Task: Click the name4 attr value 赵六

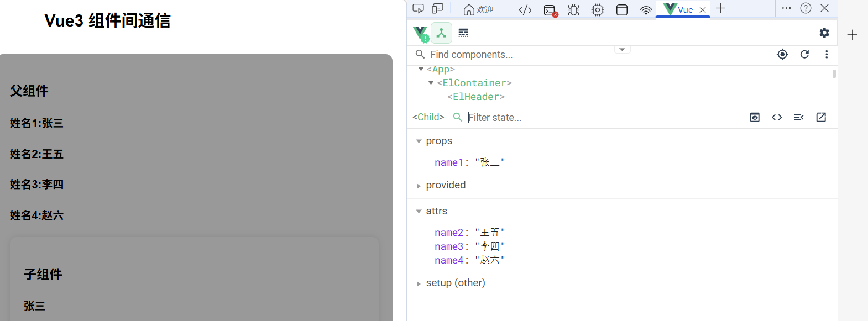Action: pyautogui.click(x=490, y=260)
